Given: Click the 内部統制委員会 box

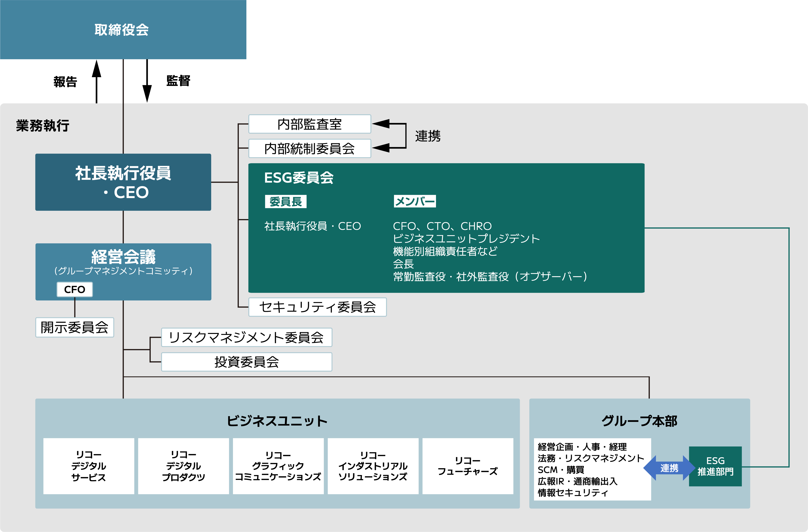Looking at the screenshot, I should pos(310,148).
